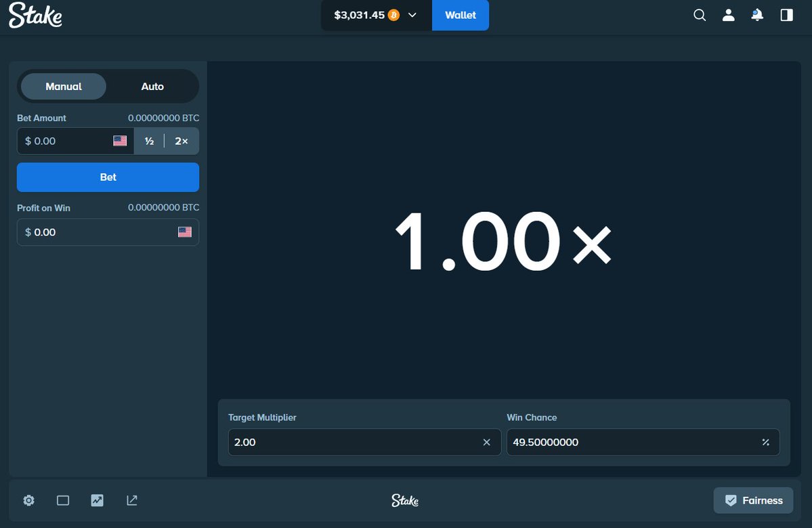
Task: Halve the bet with the ½ button
Action: click(149, 141)
